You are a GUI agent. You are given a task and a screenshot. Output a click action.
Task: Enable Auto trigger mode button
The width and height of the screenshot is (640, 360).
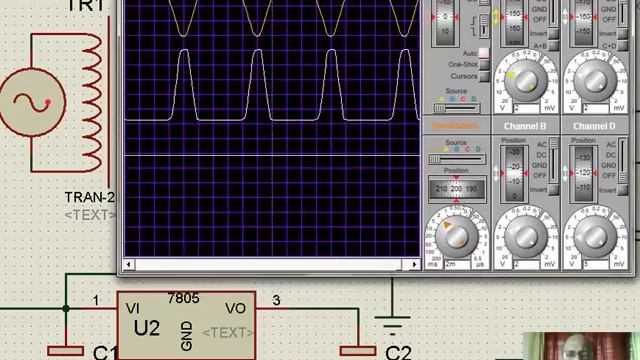click(484, 53)
